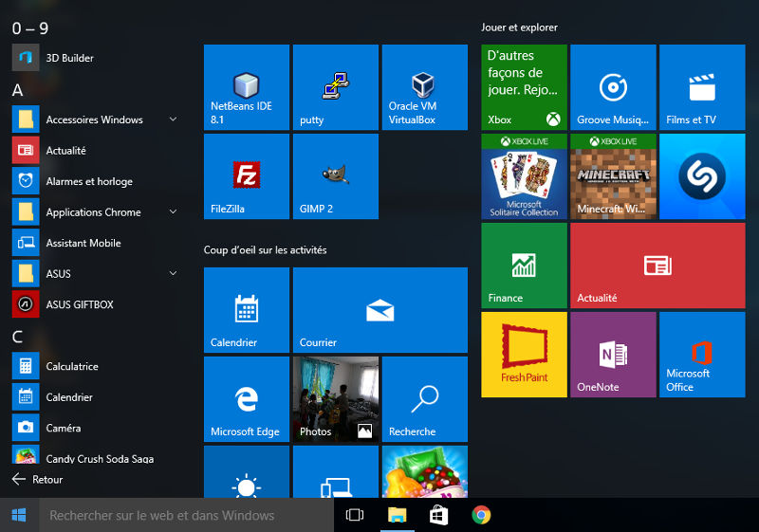
Task: Click Coup d'oeil sur les activités title
Action: point(266,250)
